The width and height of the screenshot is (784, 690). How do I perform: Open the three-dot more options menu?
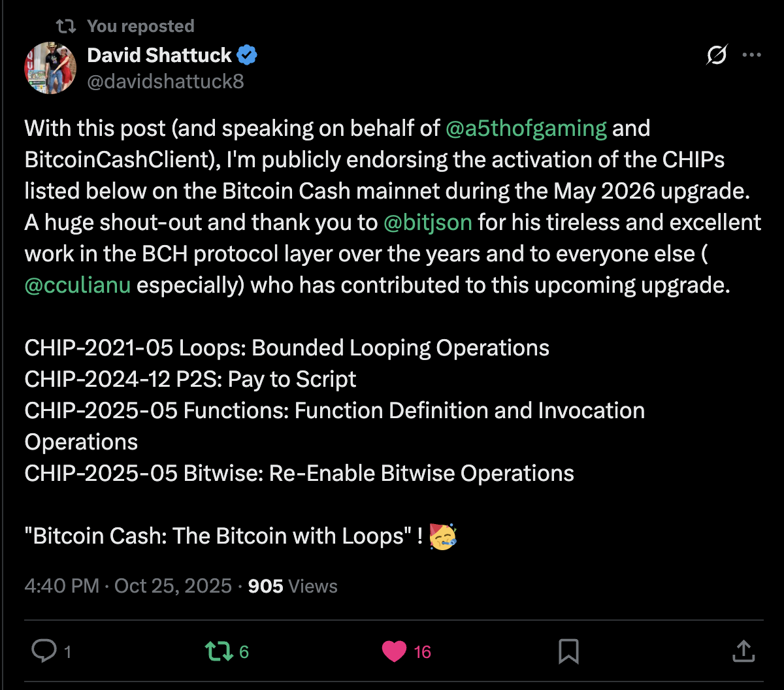click(x=752, y=56)
